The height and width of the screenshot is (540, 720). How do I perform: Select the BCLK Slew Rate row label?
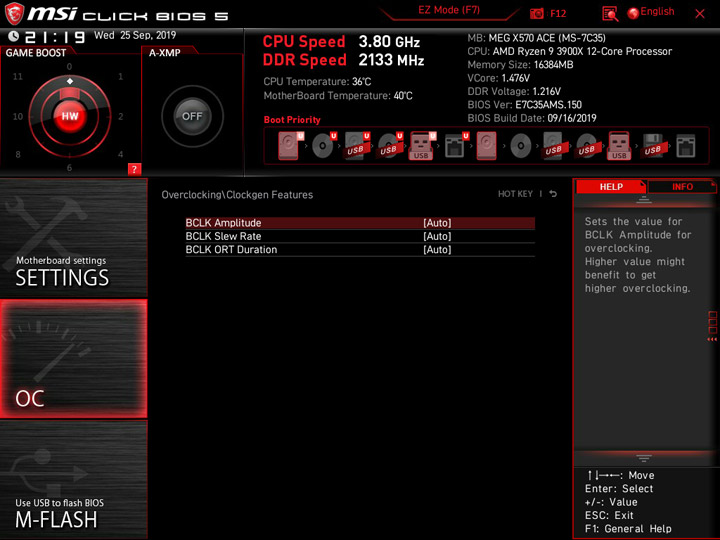click(223, 236)
